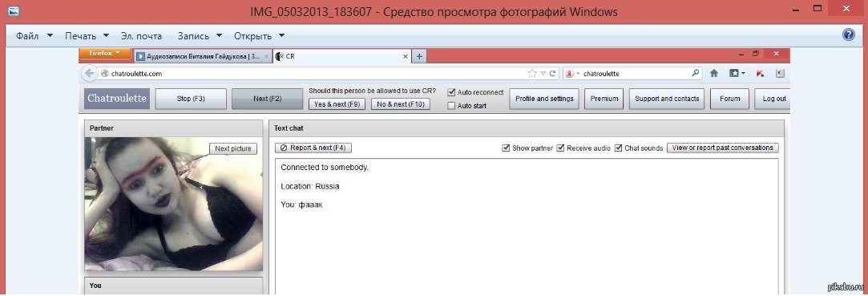Screen dimensions: 868x296
Task: Click Эл. почта in Photo Viewer toolbar
Action: 141,36
